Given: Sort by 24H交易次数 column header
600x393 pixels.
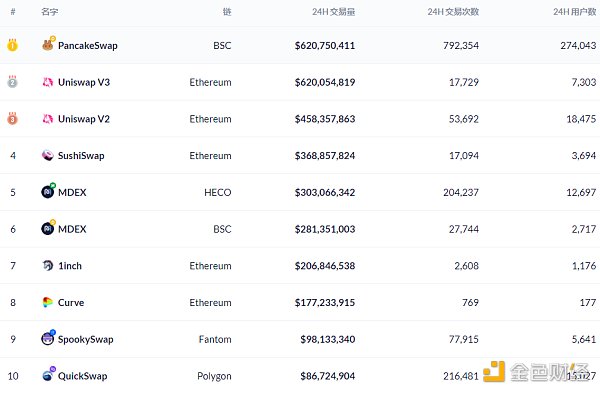Looking at the screenshot, I should 453,12.
